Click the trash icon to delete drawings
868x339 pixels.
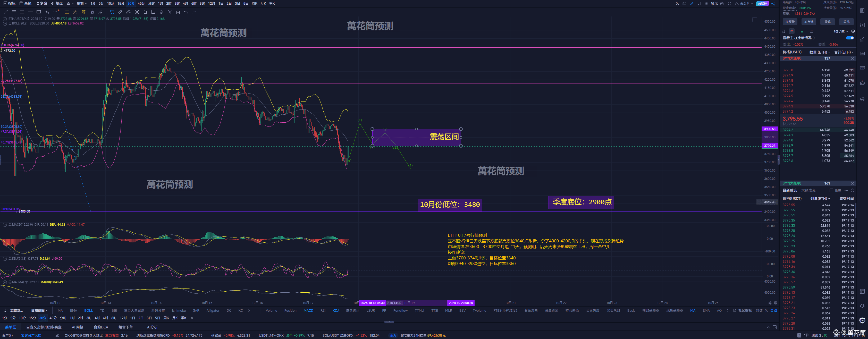point(178,12)
